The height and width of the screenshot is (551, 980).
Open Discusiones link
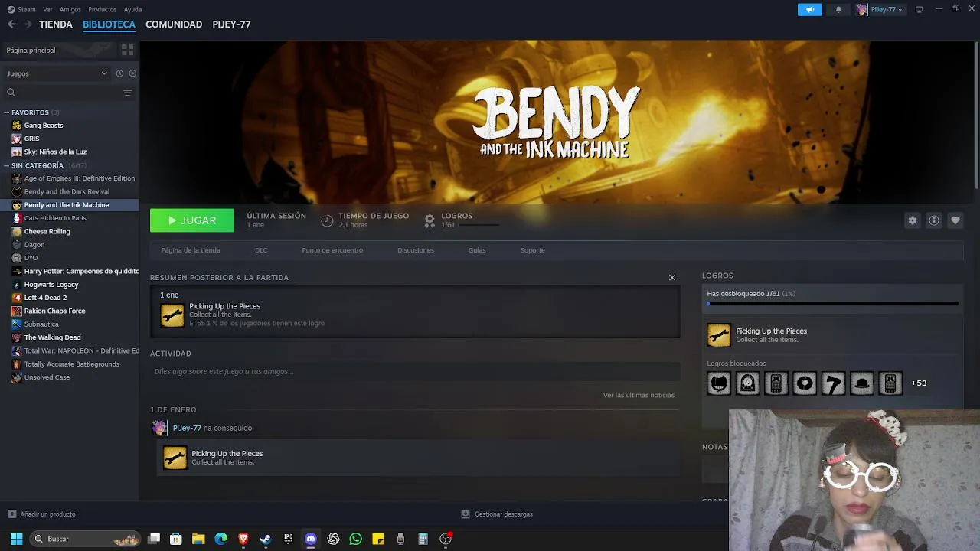[x=416, y=250]
